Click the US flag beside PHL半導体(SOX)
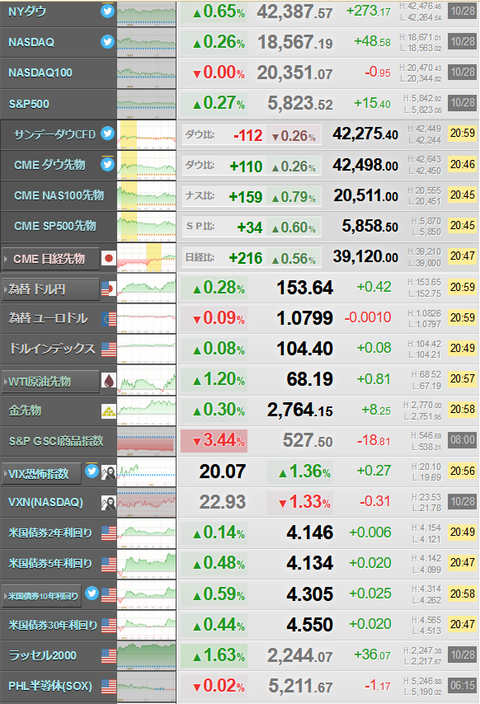 108,686
